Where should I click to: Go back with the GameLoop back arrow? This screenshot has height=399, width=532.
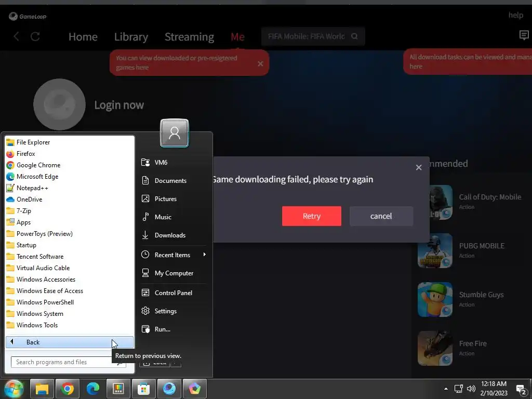[16, 36]
